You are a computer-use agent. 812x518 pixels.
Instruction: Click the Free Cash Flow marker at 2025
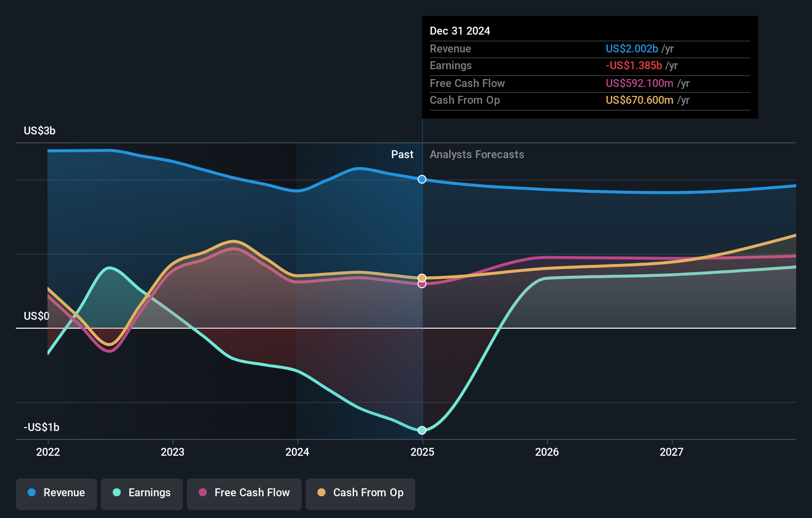422,284
